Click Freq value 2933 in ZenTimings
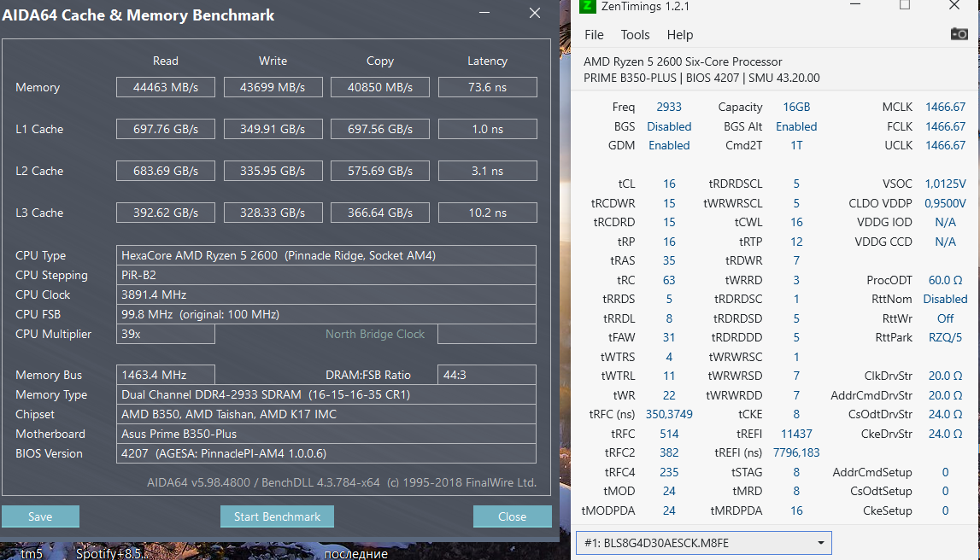The height and width of the screenshot is (560, 980). 669,107
